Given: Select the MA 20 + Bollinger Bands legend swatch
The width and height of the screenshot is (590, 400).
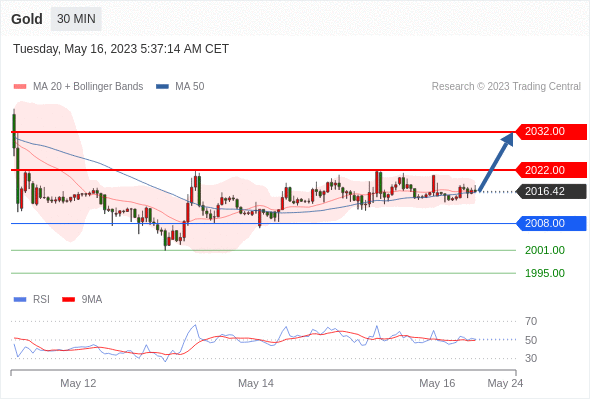Looking at the screenshot, I should (20, 87).
